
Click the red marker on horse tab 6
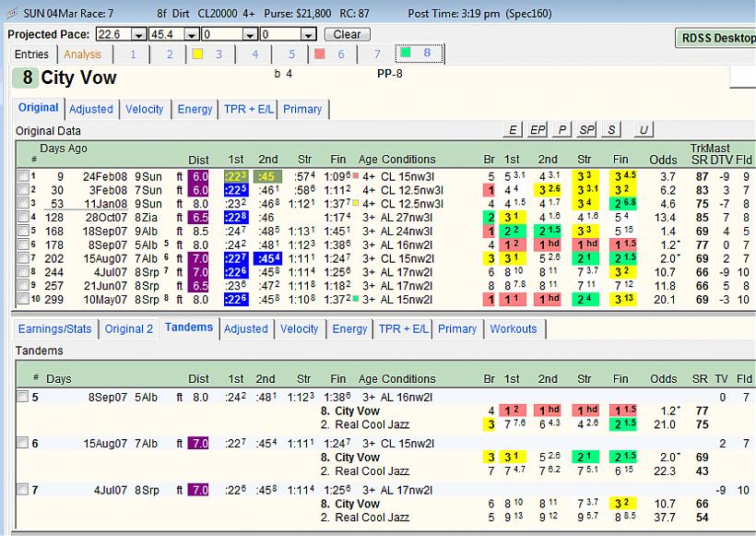[x=320, y=54]
